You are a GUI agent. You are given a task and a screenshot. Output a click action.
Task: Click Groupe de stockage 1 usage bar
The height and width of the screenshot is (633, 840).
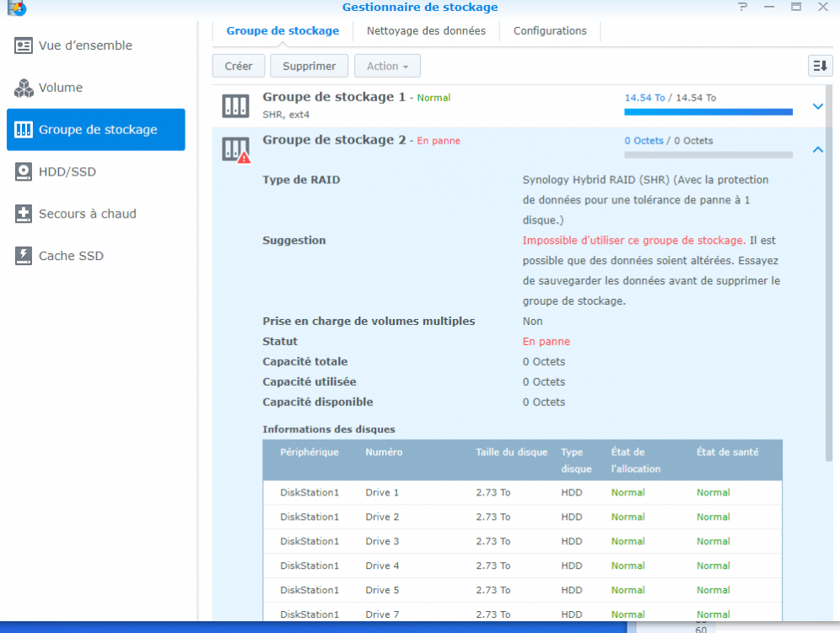708,111
